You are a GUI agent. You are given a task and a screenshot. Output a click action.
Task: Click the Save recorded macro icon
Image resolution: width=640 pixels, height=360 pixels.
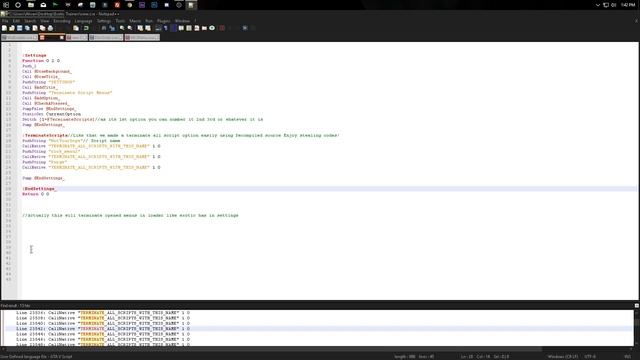[253, 28]
